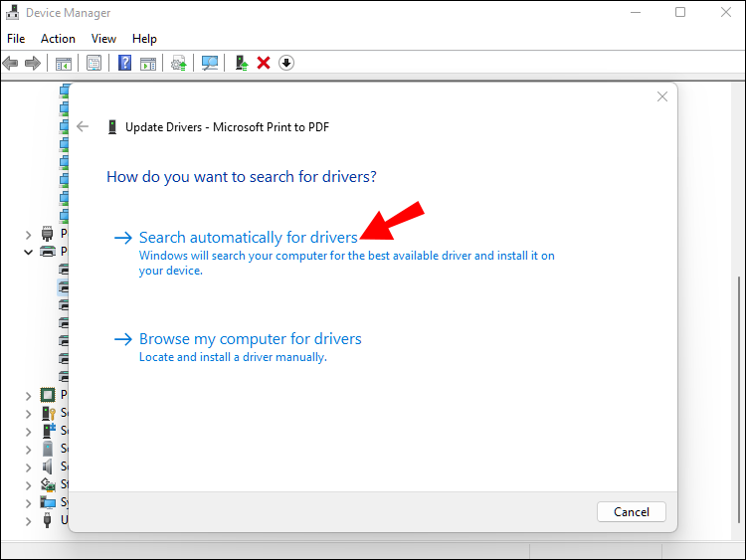
Task: Click the back arrow in Update Drivers dialog
Action: point(83,126)
